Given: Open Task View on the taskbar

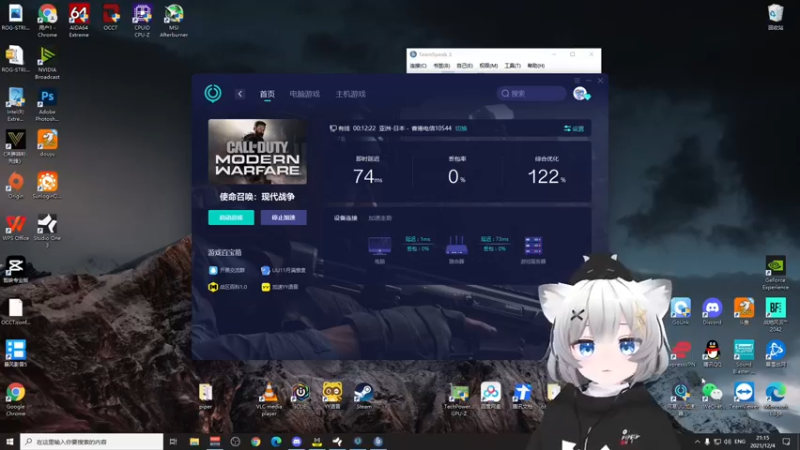Looking at the screenshot, I should (x=173, y=441).
